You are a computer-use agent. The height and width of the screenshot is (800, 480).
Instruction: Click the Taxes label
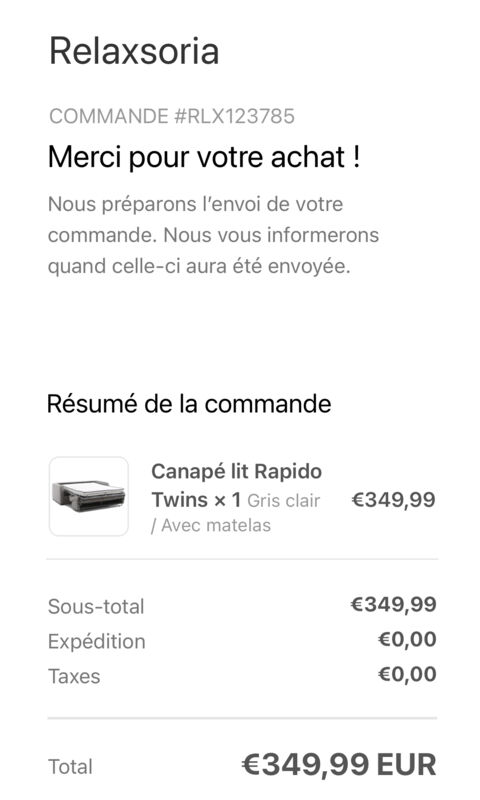tap(74, 676)
